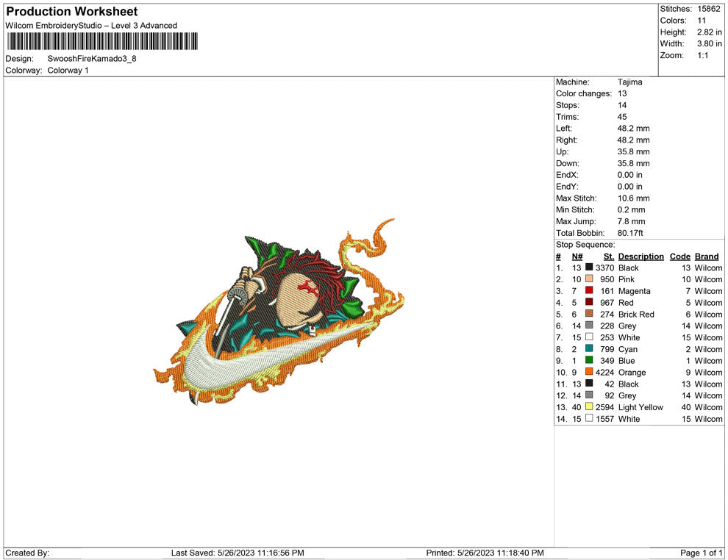Click the Stops value 14
728x560 pixels.
622,105
